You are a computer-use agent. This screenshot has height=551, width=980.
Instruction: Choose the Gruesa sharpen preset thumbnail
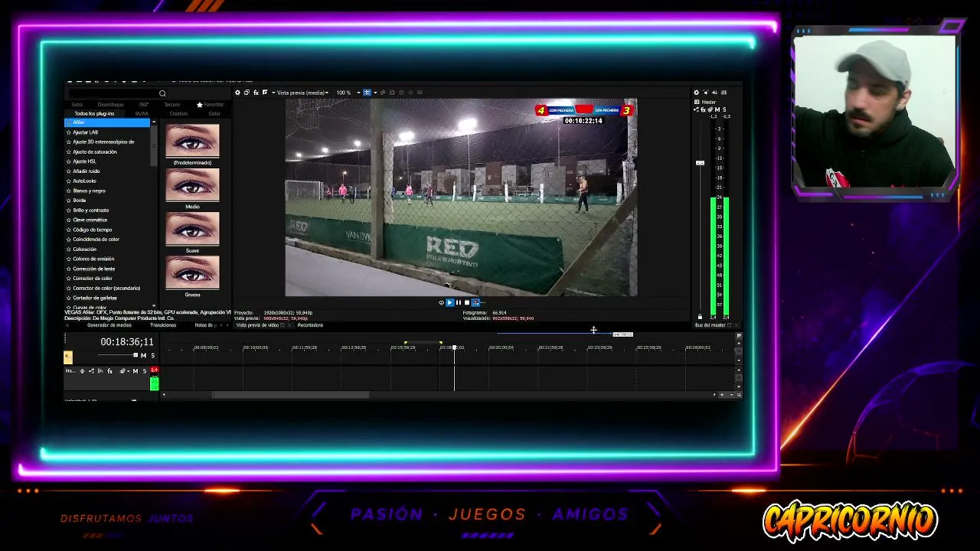point(192,273)
